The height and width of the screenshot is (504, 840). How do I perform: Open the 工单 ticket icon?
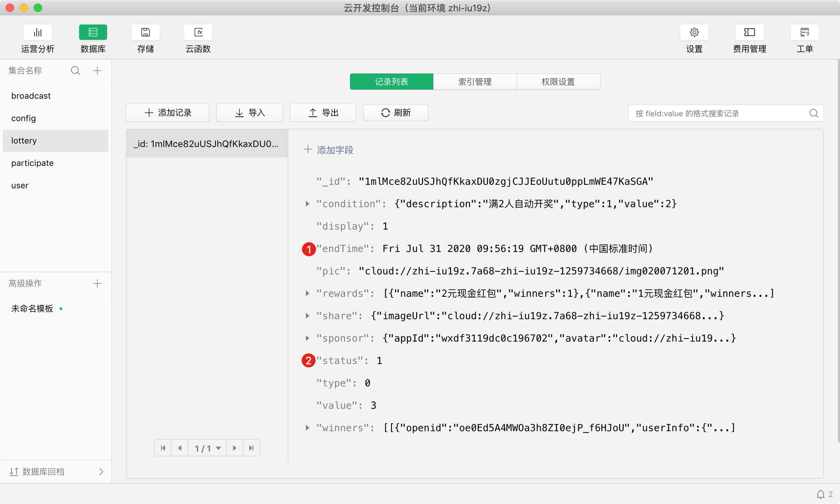click(805, 32)
